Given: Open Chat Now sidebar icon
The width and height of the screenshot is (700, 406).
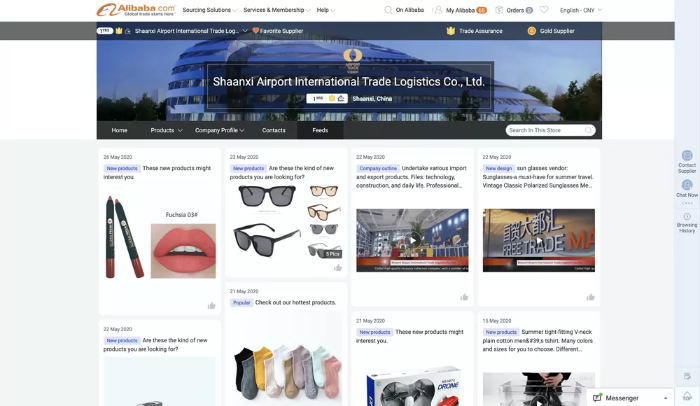Looking at the screenshot, I should pyautogui.click(x=687, y=185).
